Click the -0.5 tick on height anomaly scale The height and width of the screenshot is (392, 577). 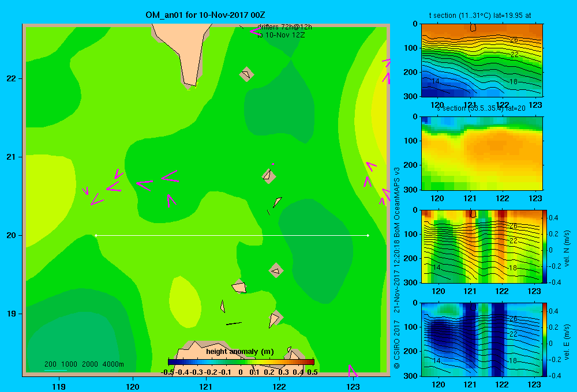click(168, 372)
